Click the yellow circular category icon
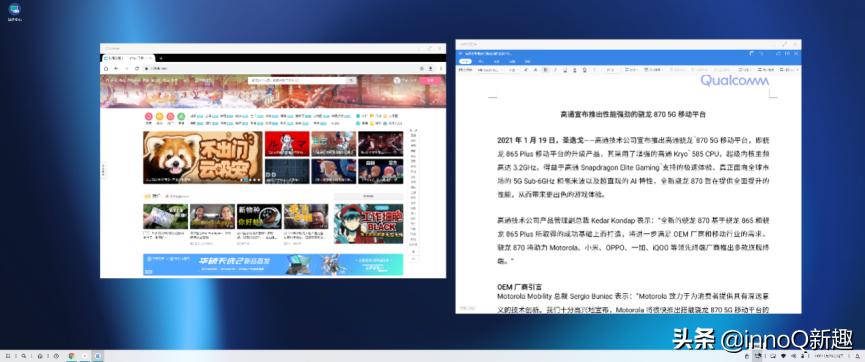This screenshot has width=865, height=362. point(159,116)
